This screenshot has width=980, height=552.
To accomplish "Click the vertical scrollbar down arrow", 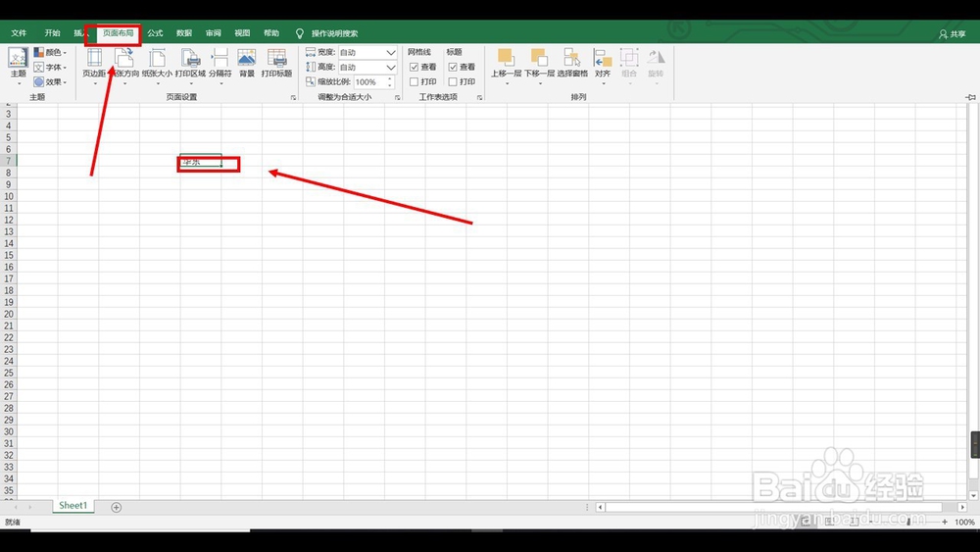I will point(974,495).
